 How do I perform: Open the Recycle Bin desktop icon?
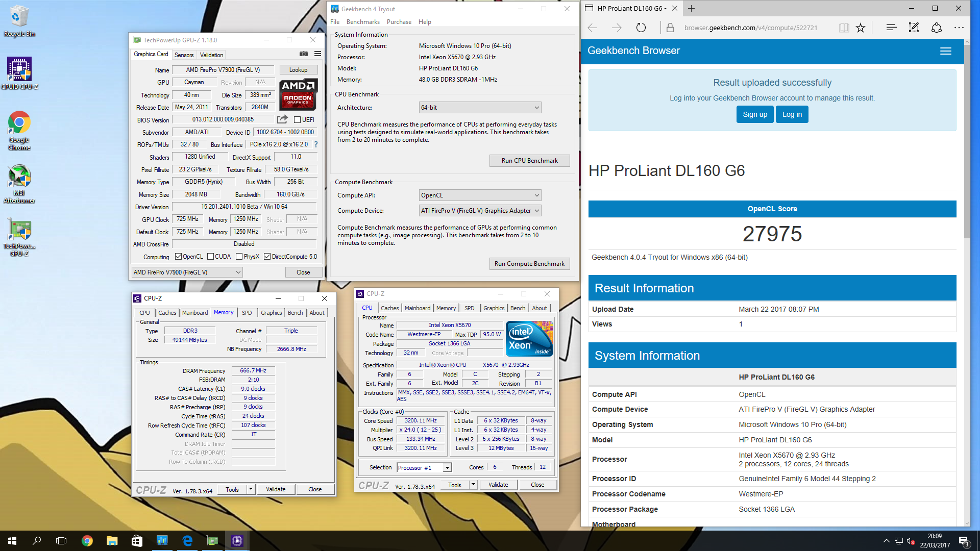19,20
